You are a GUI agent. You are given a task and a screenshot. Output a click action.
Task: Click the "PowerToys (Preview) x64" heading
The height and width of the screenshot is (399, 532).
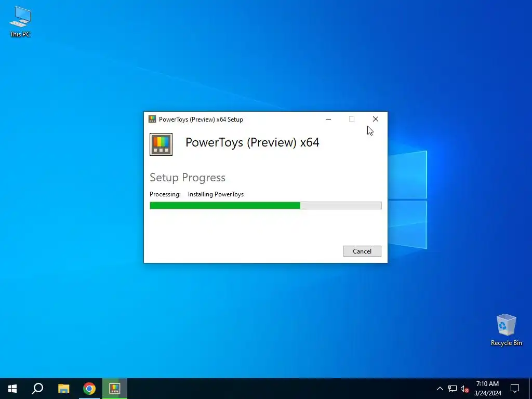coord(252,142)
